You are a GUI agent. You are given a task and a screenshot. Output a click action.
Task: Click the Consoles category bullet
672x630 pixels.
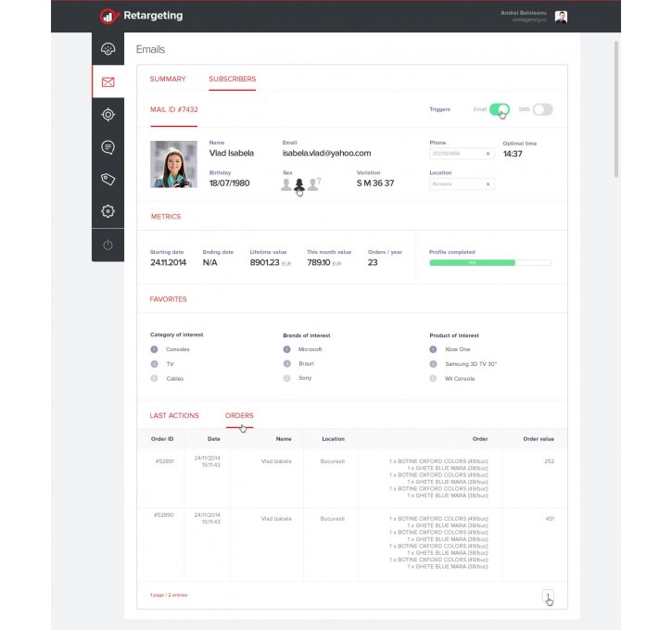pyautogui.click(x=154, y=349)
